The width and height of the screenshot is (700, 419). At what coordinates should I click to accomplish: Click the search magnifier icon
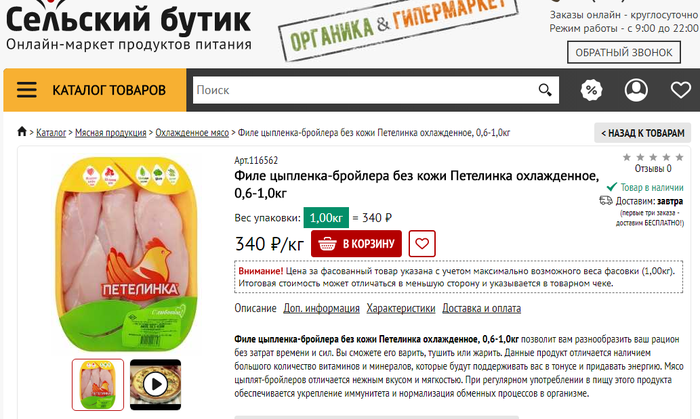point(545,90)
